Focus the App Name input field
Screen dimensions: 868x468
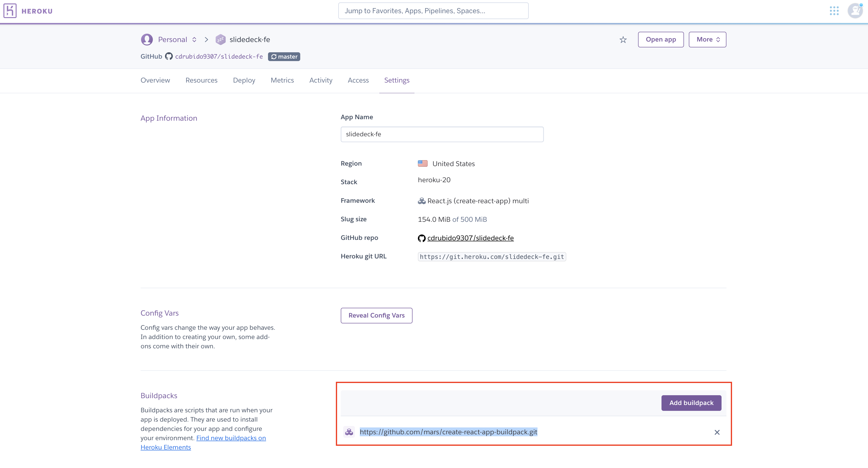(x=442, y=134)
